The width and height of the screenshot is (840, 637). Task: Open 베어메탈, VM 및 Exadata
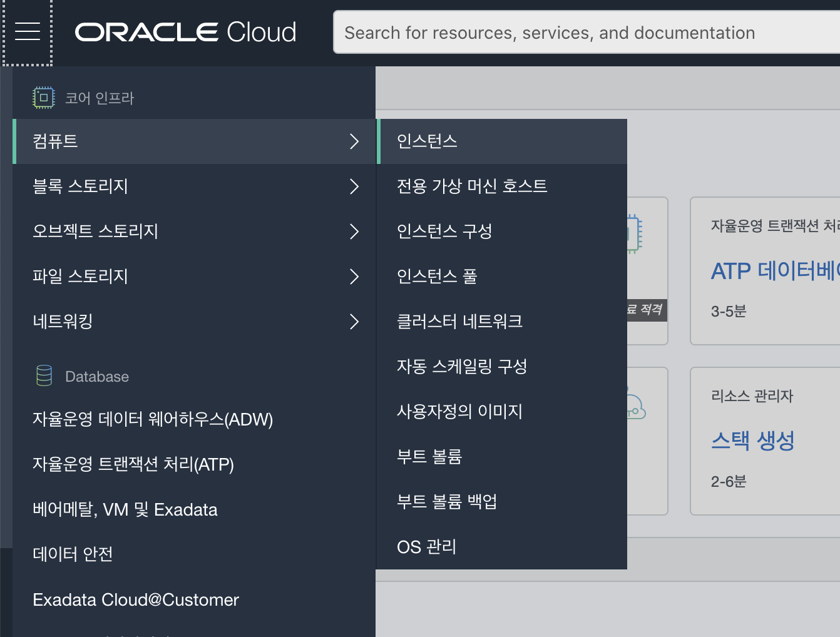[194, 509]
